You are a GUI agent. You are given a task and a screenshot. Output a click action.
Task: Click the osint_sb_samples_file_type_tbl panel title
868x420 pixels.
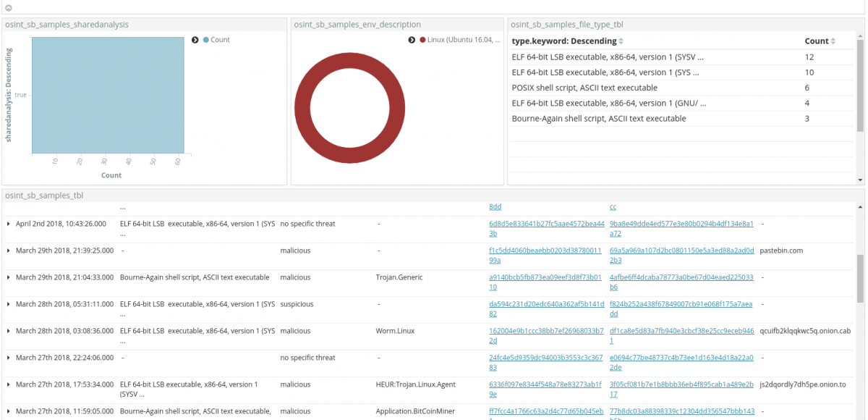pos(567,25)
